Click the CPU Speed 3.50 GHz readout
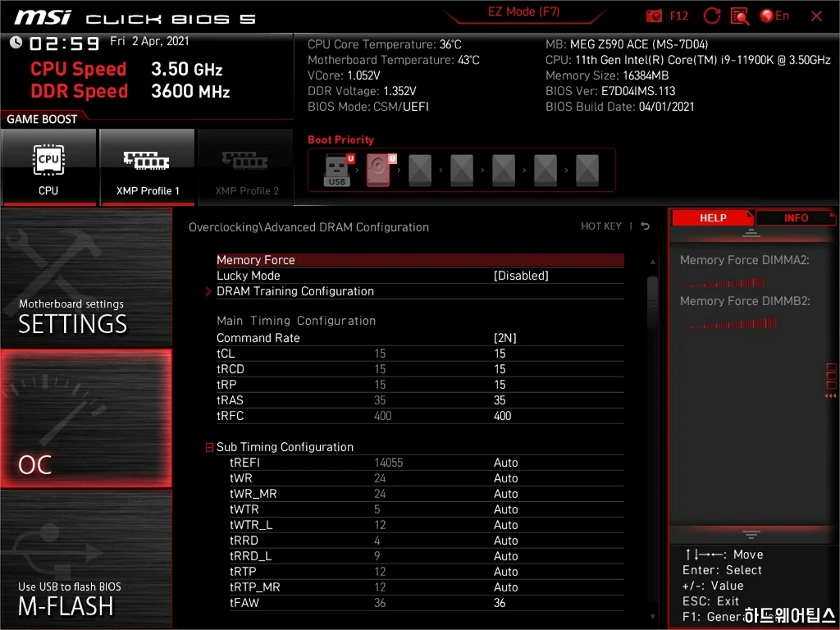This screenshot has width=840, height=630. click(127, 69)
